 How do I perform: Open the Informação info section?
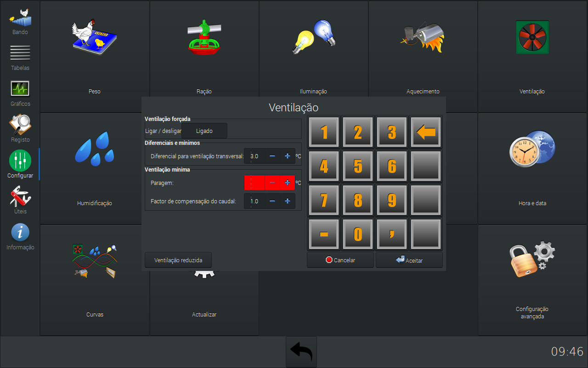[x=20, y=236]
